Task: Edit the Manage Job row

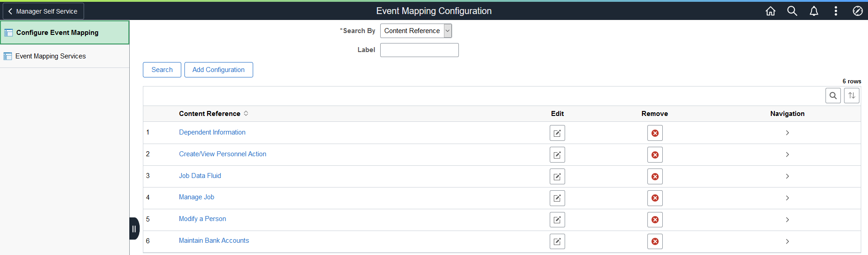Action: coord(557,198)
